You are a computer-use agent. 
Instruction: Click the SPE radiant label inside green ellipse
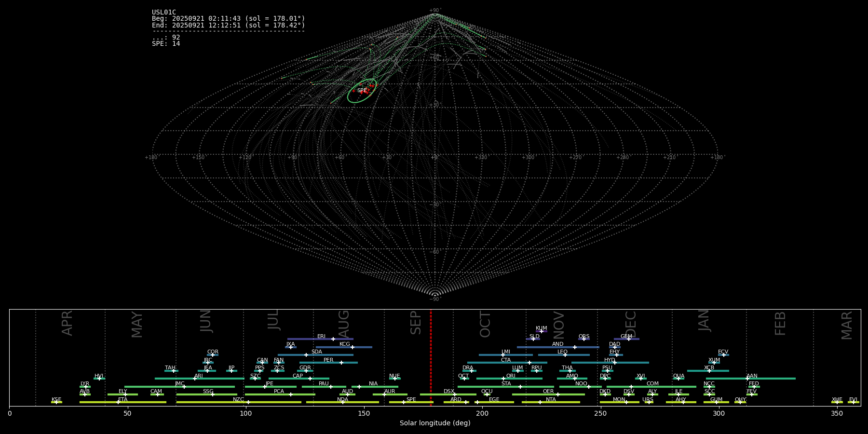[362, 91]
